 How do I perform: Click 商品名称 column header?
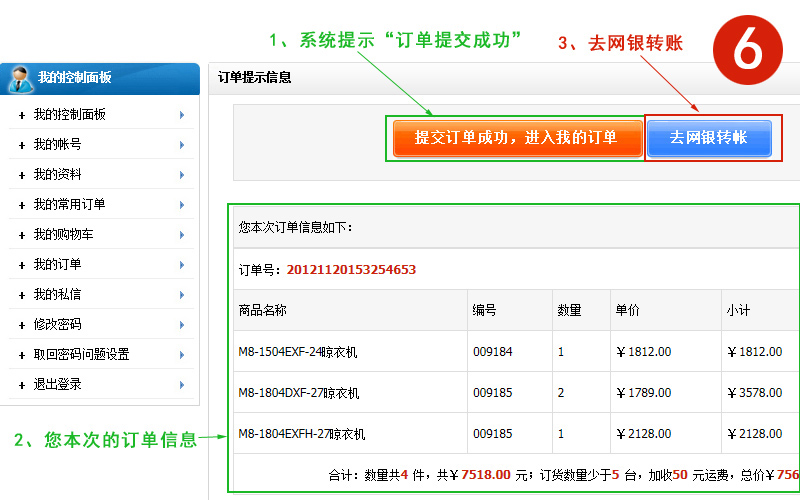[x=262, y=310]
